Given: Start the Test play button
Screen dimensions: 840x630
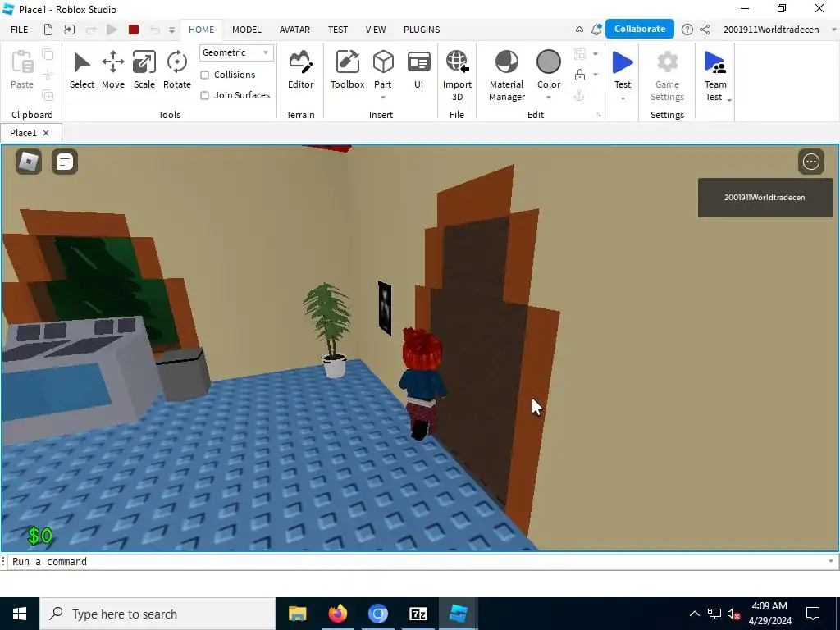Looking at the screenshot, I should [623, 62].
